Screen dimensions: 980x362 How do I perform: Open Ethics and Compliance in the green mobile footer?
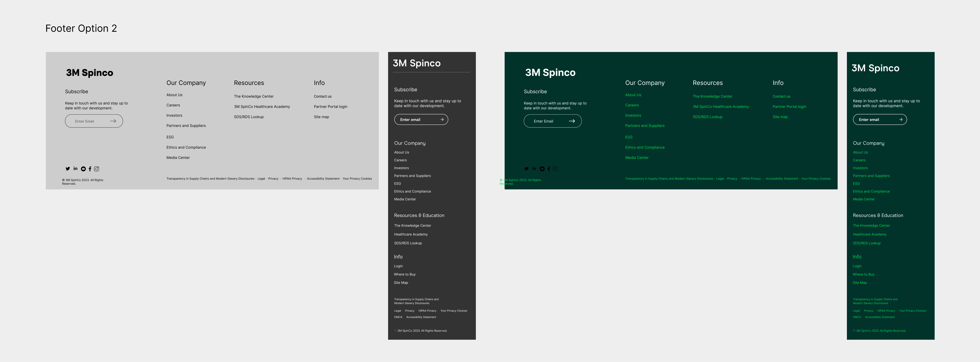[x=871, y=191]
